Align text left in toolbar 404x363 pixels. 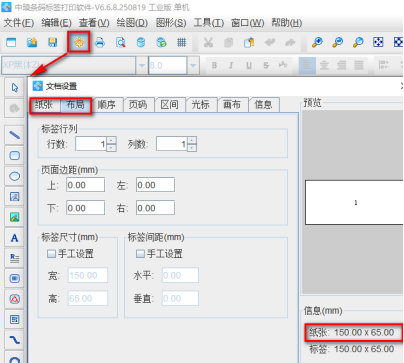click(307, 65)
